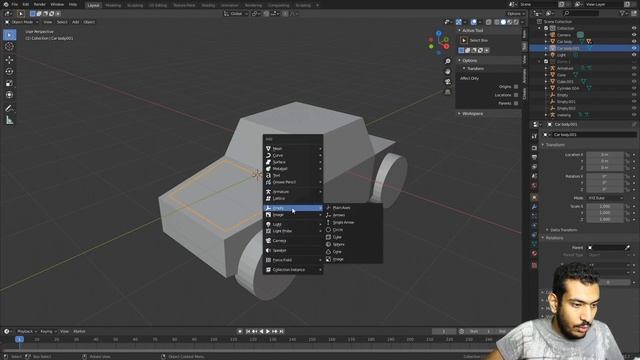Choose Light in the Add menu

[293, 224]
